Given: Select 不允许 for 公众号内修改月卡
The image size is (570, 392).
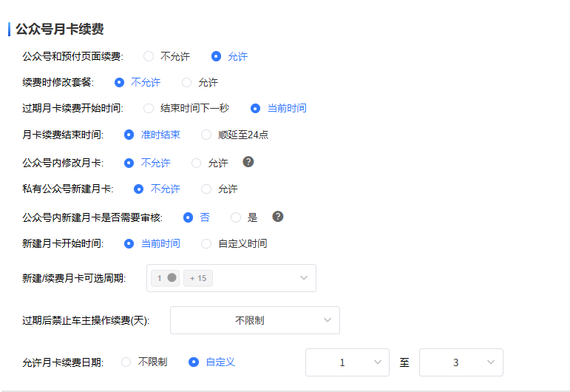Looking at the screenshot, I should tap(129, 163).
